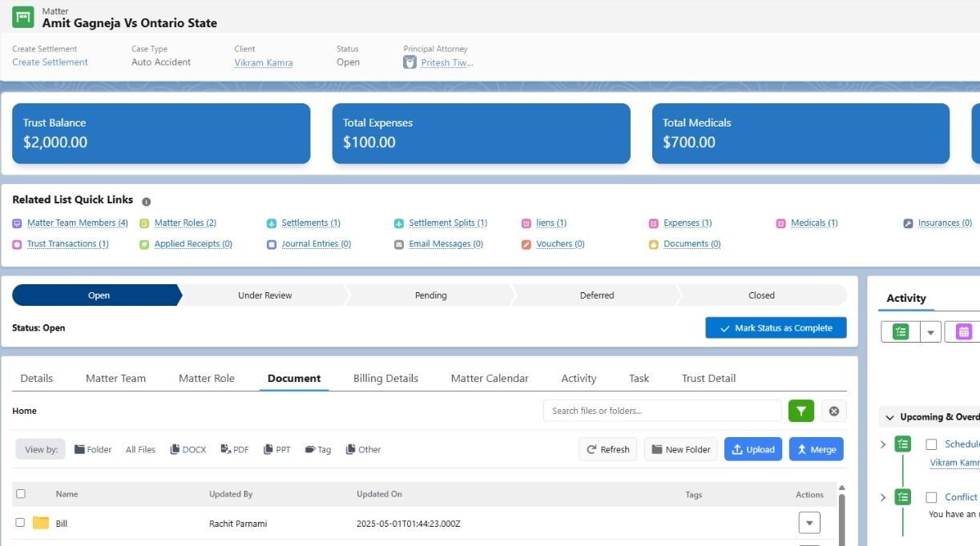This screenshot has width=980, height=546.
Task: Select the Under Review status stage
Action: click(265, 295)
